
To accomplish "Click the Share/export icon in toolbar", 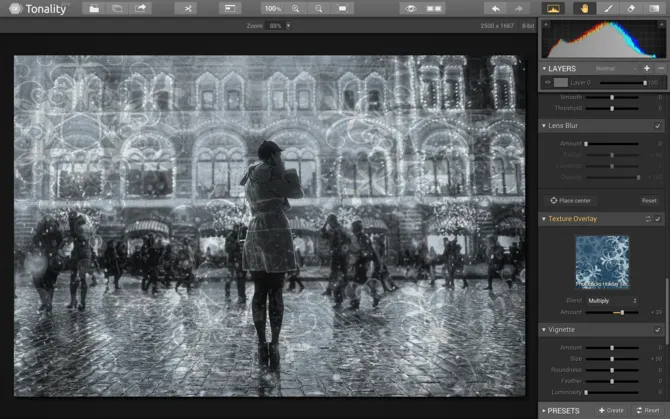I will point(141,8).
